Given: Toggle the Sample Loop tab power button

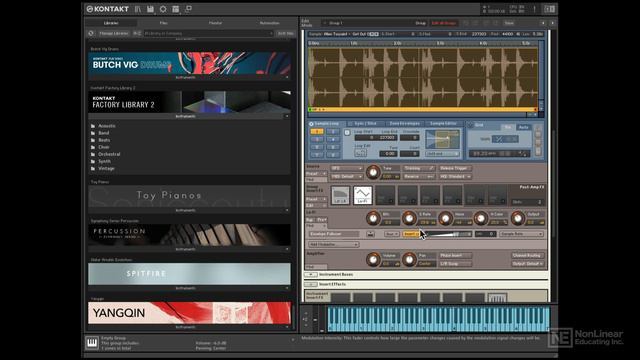Looking at the screenshot, I should coord(311,124).
